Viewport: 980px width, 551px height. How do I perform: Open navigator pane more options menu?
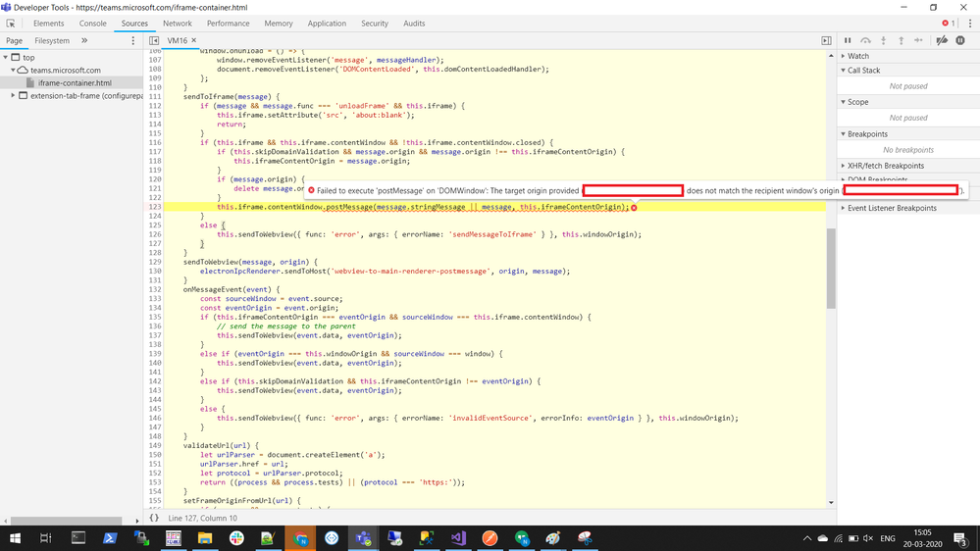pyautogui.click(x=133, y=41)
